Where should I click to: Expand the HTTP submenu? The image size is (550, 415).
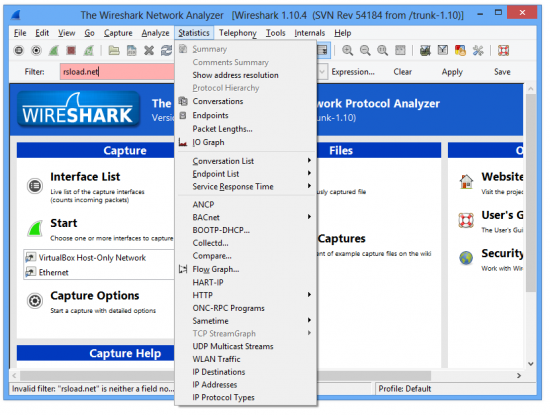(x=246, y=295)
